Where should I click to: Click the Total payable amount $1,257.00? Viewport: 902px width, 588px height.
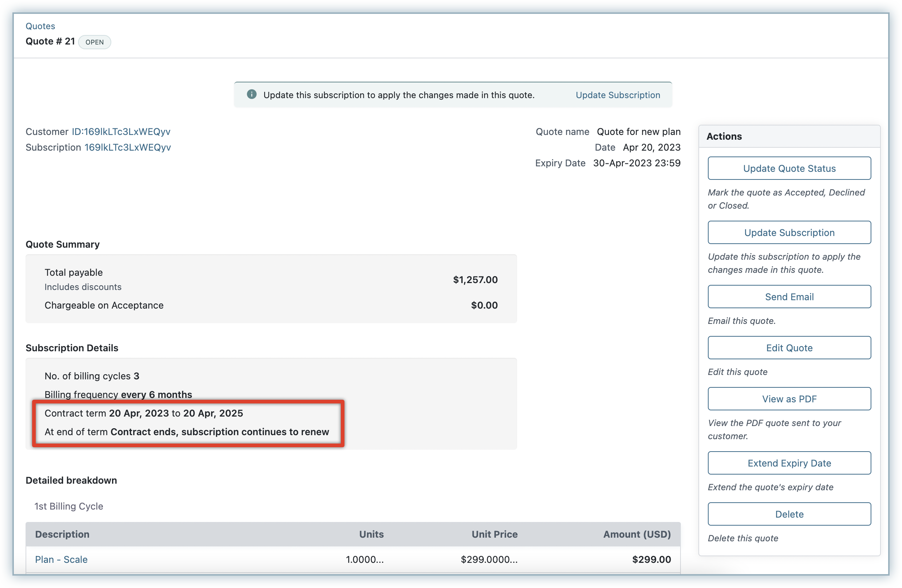tap(475, 280)
